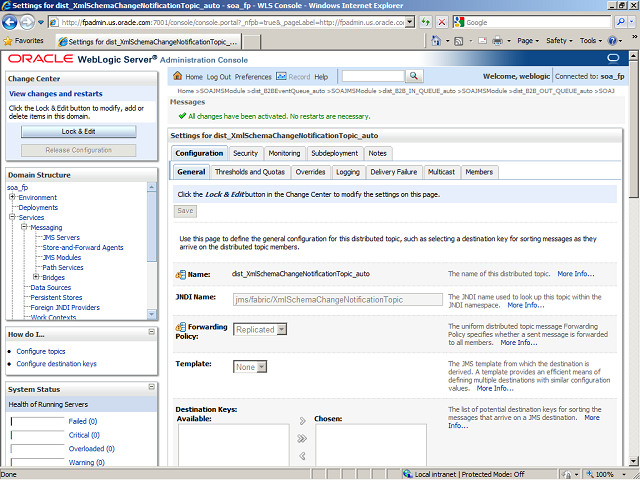Image resolution: width=640 pixels, height=480 pixels.
Task: Open the Configure topics help link
Action: click(41, 352)
